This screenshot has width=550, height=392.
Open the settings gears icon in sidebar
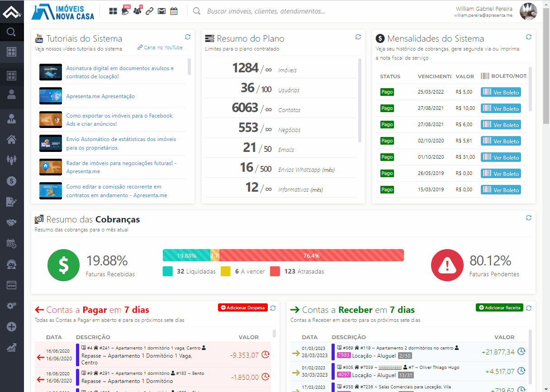pyautogui.click(x=12, y=306)
